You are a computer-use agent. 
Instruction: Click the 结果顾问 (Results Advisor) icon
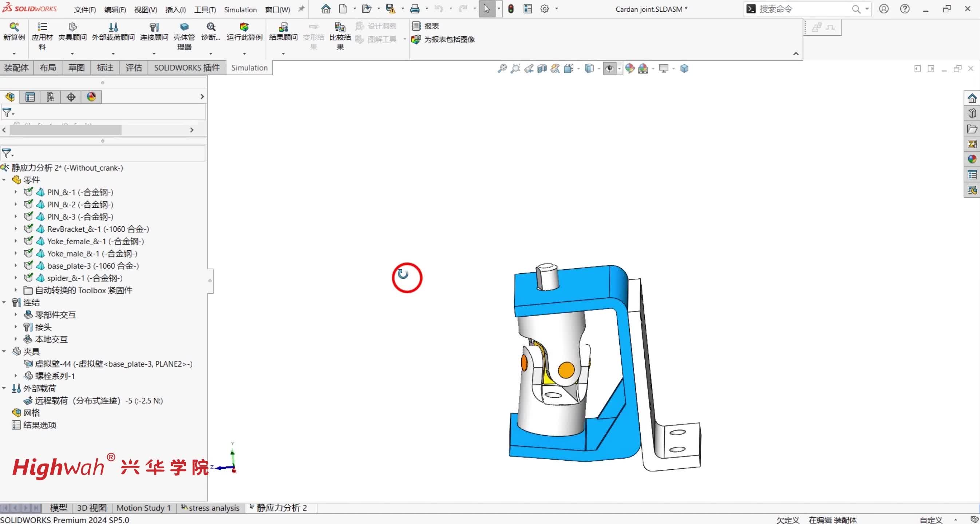click(x=283, y=27)
